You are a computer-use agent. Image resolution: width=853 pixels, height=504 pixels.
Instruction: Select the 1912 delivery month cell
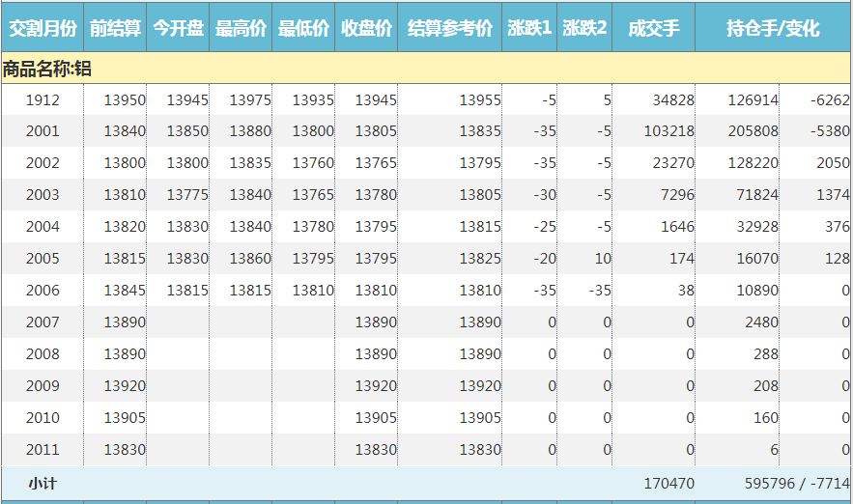(43, 99)
